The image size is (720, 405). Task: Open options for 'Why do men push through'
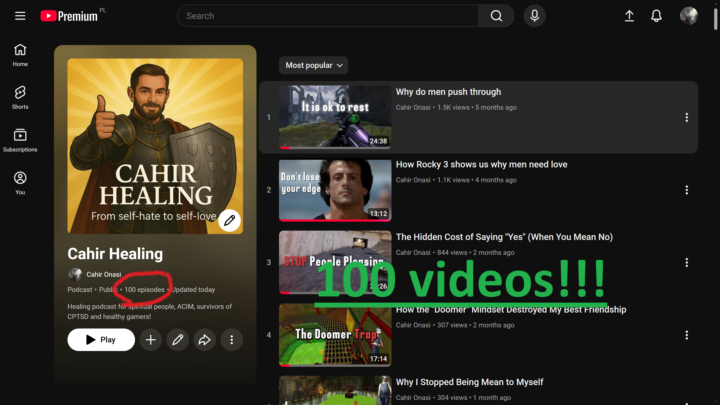(686, 118)
